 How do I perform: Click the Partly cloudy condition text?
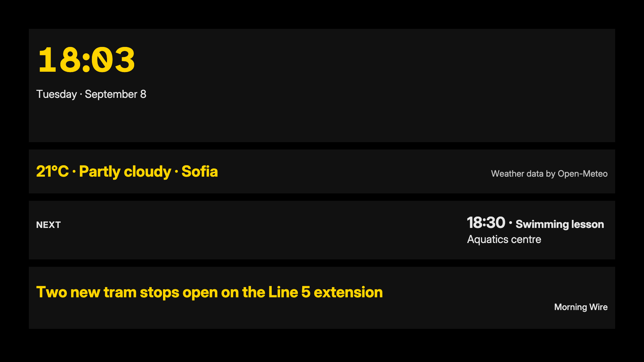125,172
